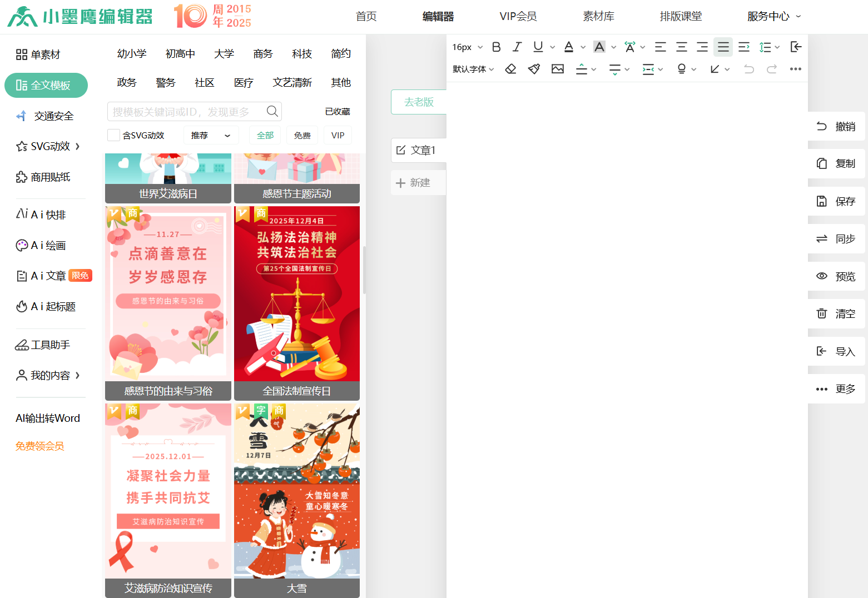Open the toolbar more options ellipsis
Viewport: 868px width, 598px height.
pyautogui.click(x=795, y=69)
